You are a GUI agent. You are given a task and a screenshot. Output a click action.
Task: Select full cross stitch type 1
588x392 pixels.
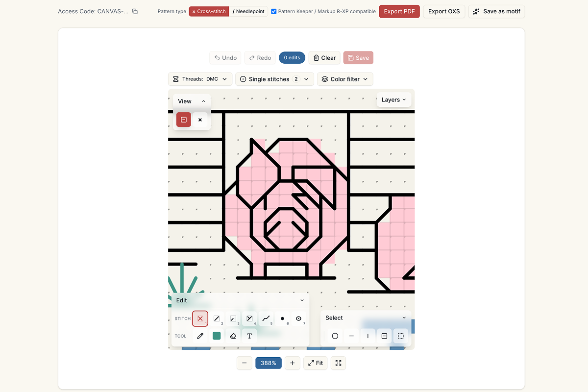[200, 318]
